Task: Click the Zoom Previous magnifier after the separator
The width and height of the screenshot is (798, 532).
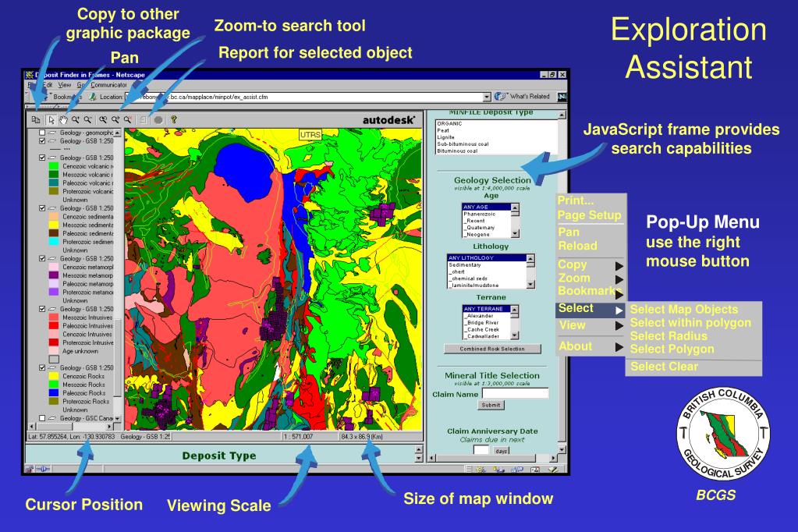Action: click(103, 120)
